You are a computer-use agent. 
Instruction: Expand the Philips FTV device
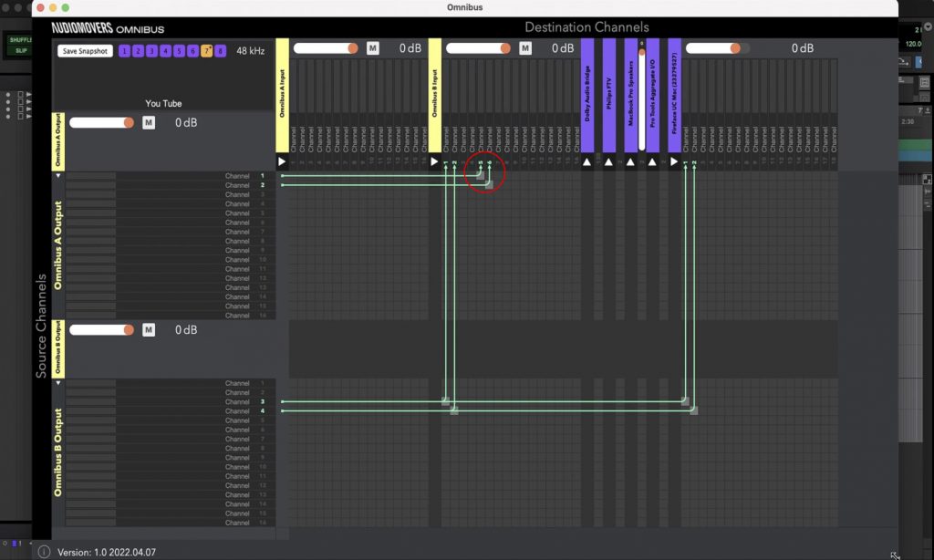click(x=608, y=161)
